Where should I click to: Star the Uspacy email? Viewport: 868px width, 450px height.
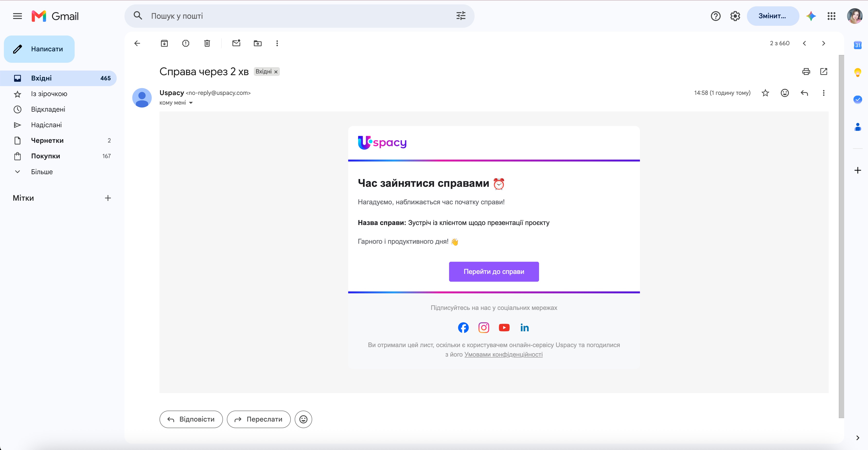[x=765, y=93]
